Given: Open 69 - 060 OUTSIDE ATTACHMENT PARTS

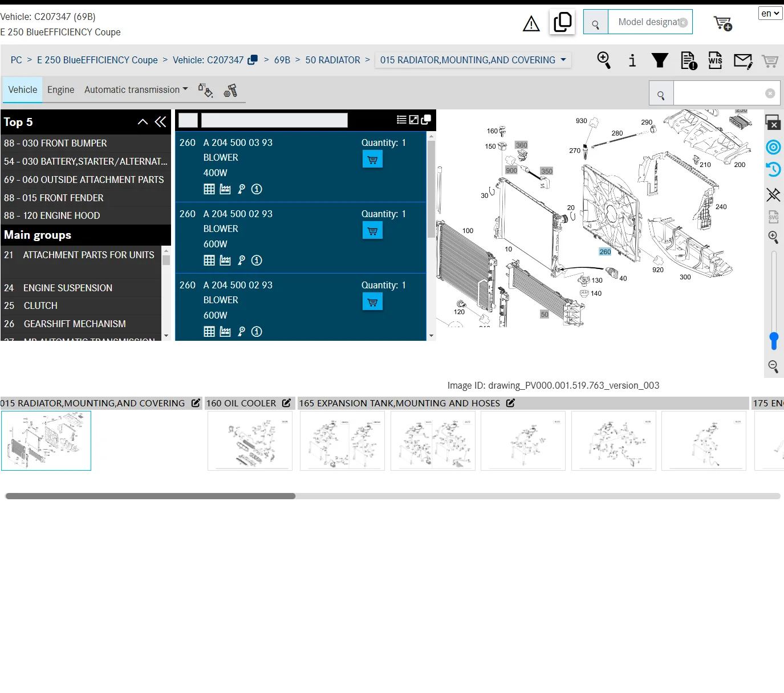Looking at the screenshot, I should pyautogui.click(x=86, y=180).
